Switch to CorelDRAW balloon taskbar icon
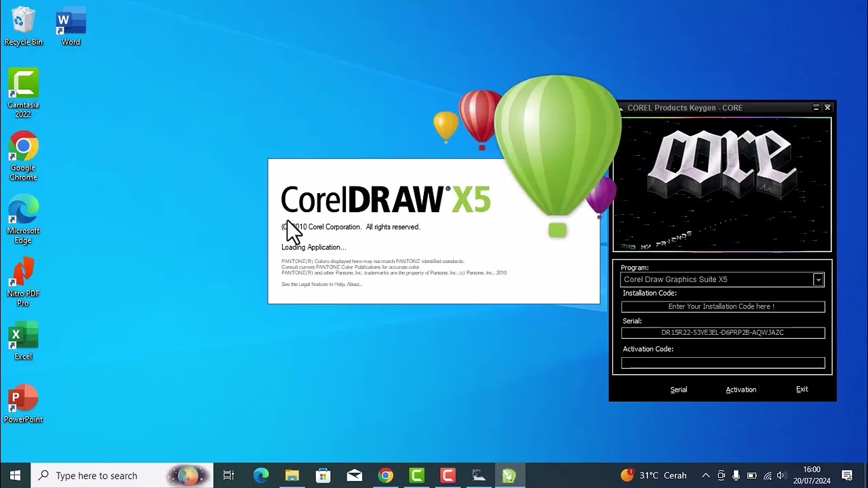Image resolution: width=868 pixels, height=488 pixels. tap(509, 475)
